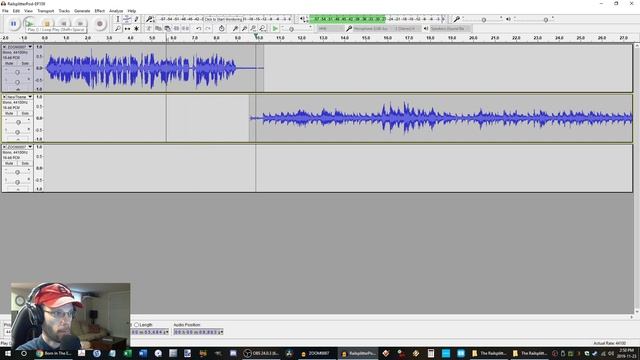
Task: Mute the NewTheme track
Action: 9,113
